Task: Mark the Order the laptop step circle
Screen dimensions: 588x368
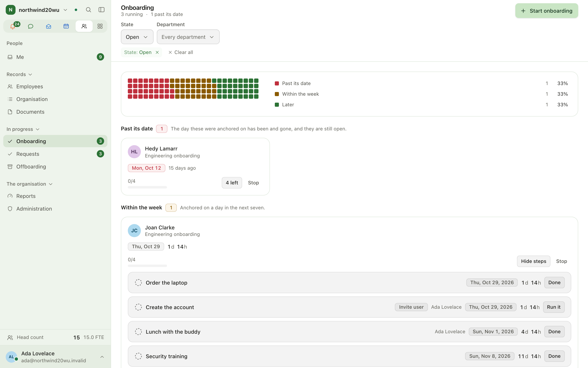Action: tap(138, 283)
